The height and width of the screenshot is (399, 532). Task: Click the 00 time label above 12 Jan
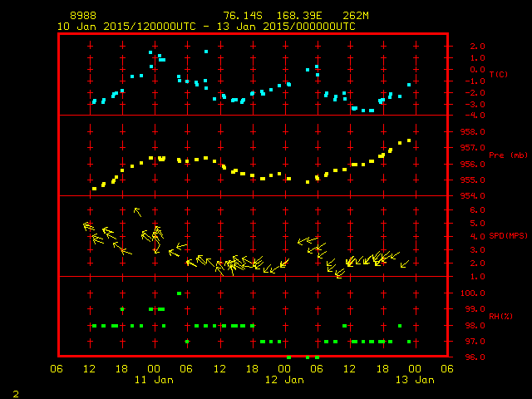pyautogui.click(x=284, y=369)
